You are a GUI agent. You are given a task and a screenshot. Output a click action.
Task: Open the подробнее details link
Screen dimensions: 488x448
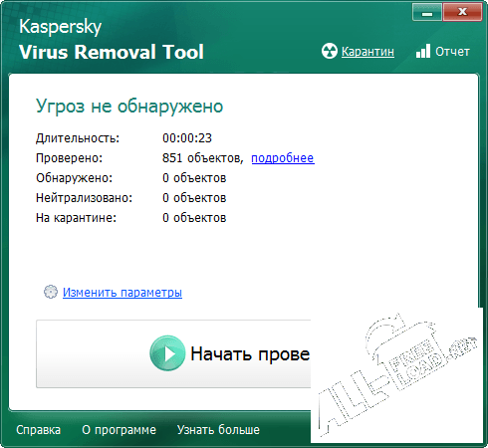tap(283, 158)
